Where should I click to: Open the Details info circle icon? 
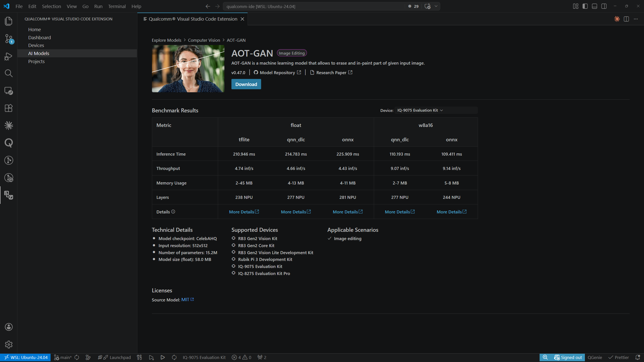point(173,212)
